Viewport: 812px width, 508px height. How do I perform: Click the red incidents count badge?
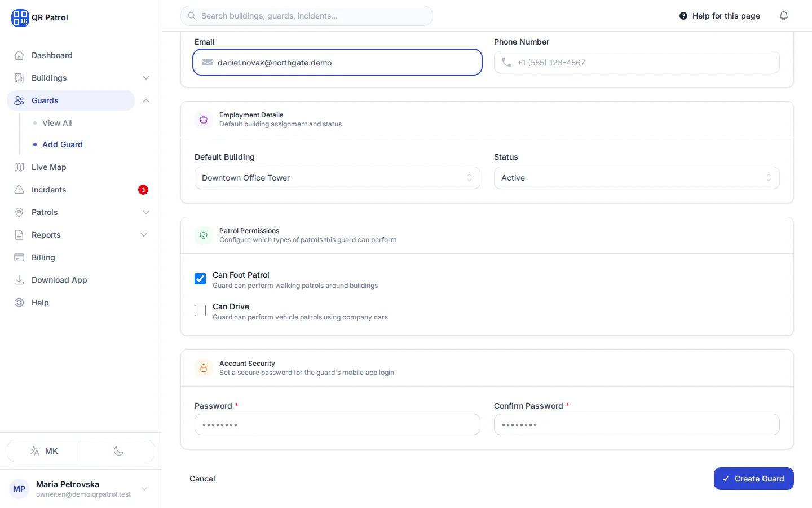143,190
